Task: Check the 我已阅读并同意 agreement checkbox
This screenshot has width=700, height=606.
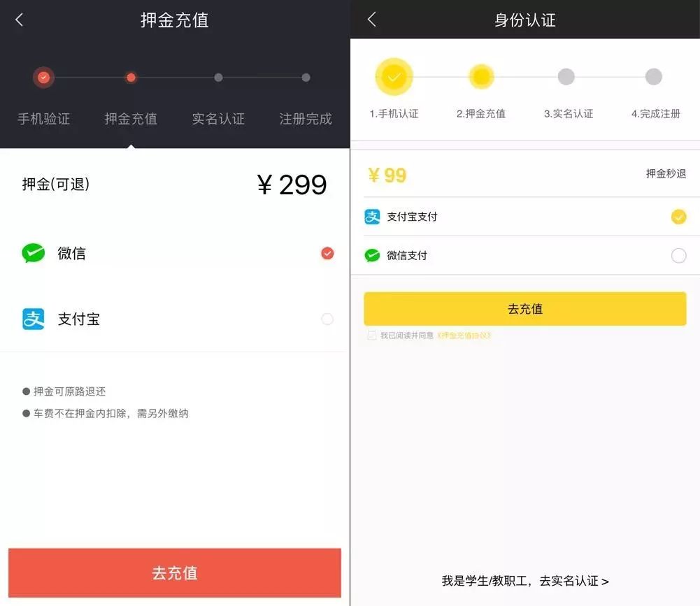Action: click(371, 335)
